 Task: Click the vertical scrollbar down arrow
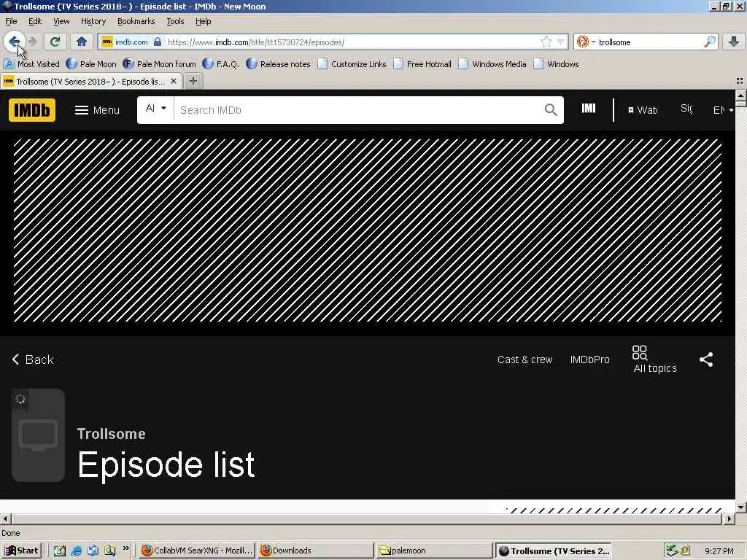click(x=741, y=507)
